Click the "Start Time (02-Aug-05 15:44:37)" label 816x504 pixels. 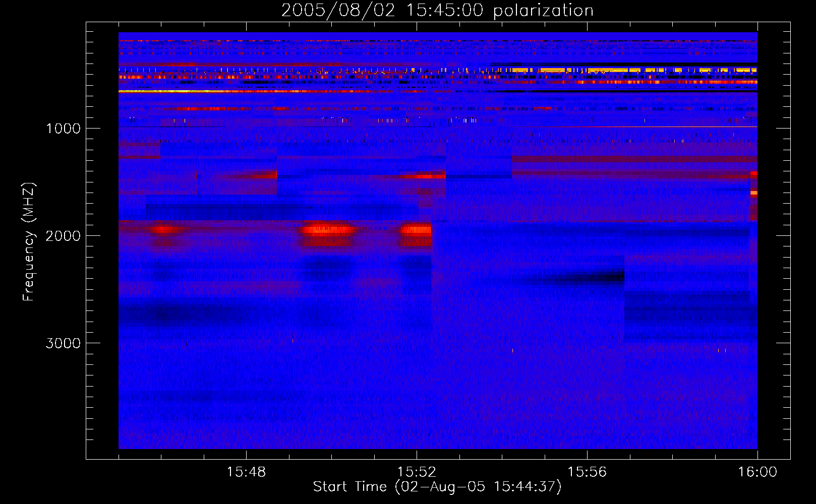[437, 487]
